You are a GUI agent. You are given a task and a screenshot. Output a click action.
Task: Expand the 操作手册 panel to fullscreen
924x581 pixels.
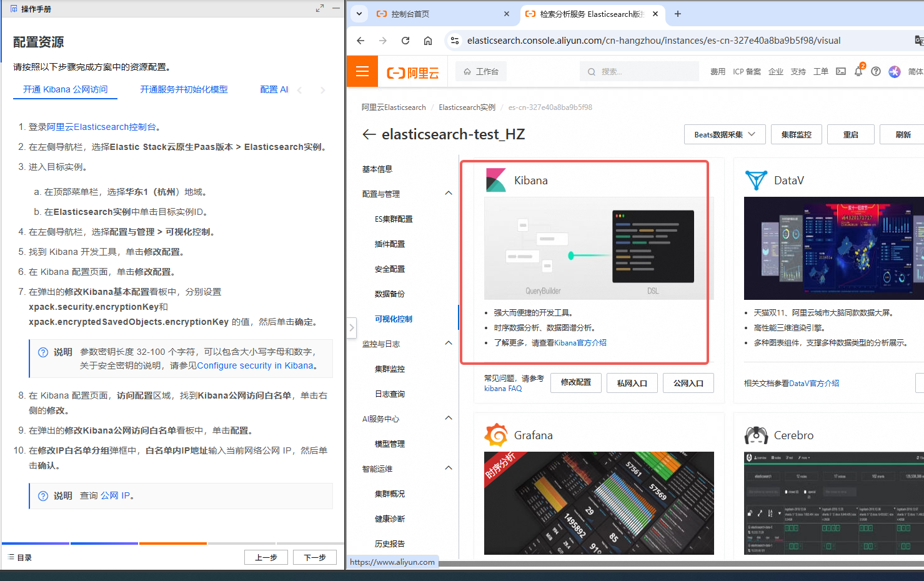coord(320,8)
